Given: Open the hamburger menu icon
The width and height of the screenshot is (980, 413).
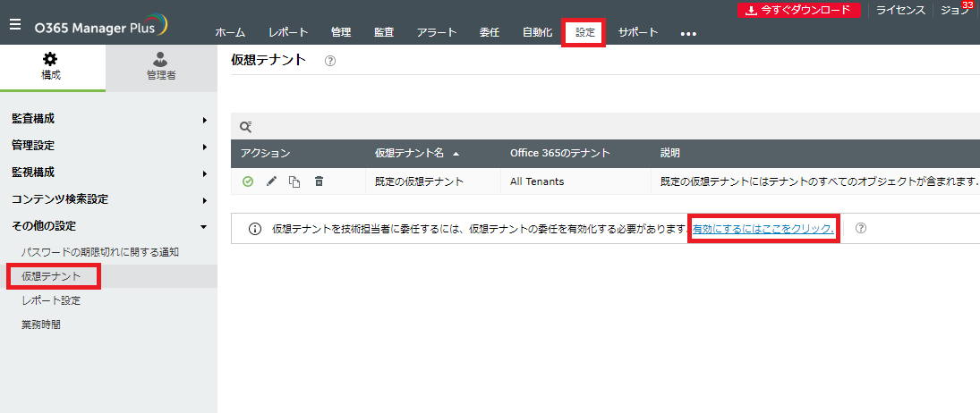Looking at the screenshot, I should point(15,25).
